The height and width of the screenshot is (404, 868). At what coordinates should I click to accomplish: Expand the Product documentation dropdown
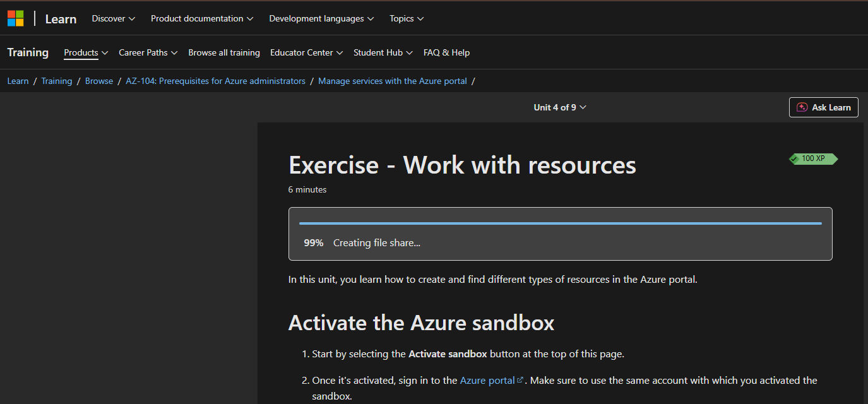click(x=202, y=19)
